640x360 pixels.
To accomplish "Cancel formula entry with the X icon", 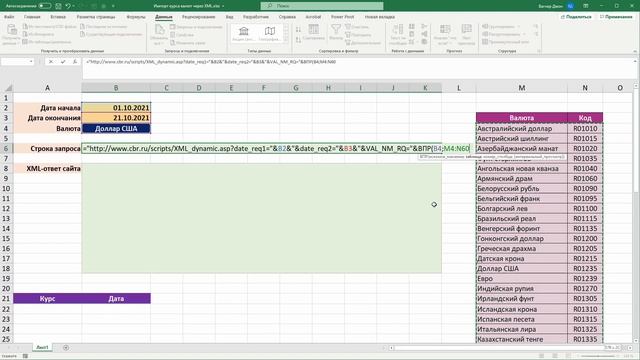I will pos(51,62).
